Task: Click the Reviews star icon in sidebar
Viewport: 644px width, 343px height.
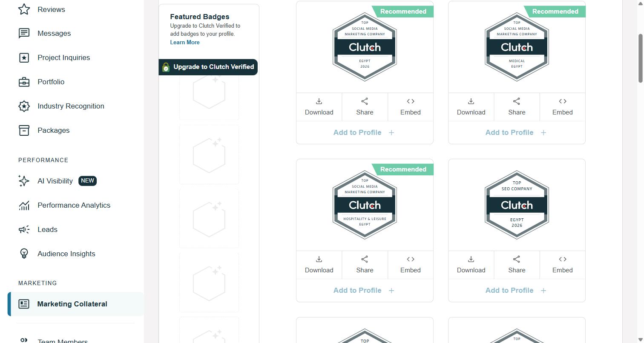Action: 24,9
